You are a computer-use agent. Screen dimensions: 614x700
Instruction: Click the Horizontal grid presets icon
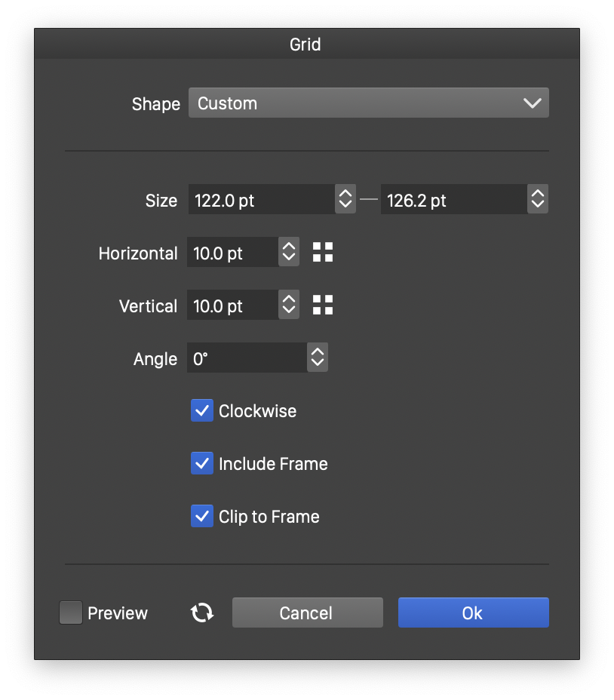323,253
